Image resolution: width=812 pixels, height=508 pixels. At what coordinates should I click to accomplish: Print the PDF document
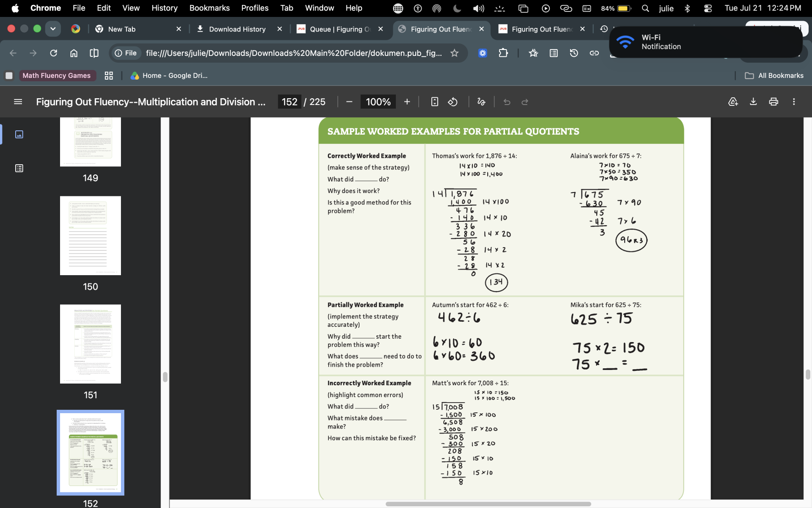click(774, 102)
